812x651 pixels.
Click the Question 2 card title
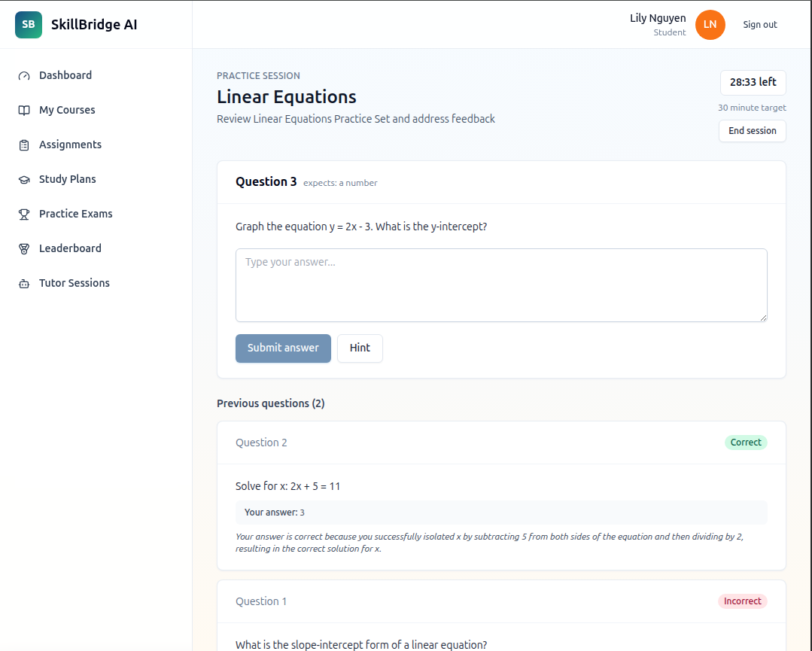pos(261,443)
